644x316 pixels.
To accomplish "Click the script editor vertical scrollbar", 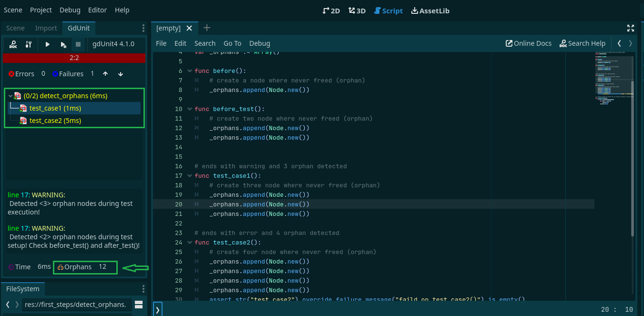I will tap(633, 157).
